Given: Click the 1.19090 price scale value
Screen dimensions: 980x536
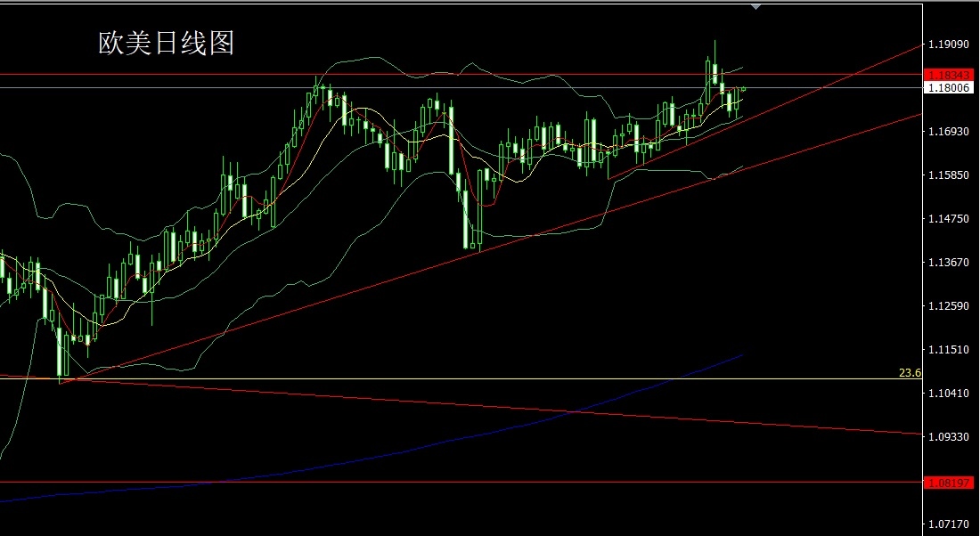Looking at the screenshot, I should 949,45.
